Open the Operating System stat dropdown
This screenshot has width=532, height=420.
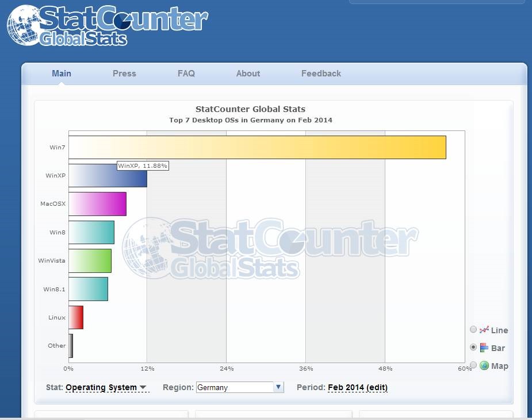[106, 387]
